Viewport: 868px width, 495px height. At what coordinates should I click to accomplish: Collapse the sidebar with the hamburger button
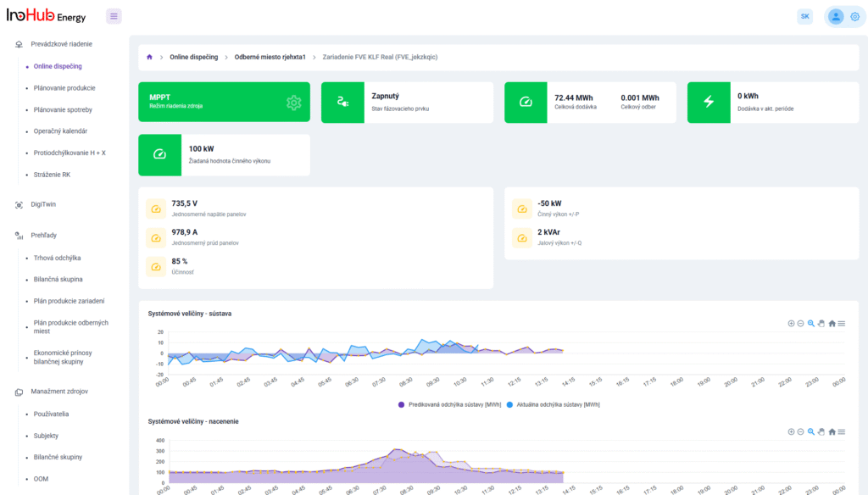(114, 16)
